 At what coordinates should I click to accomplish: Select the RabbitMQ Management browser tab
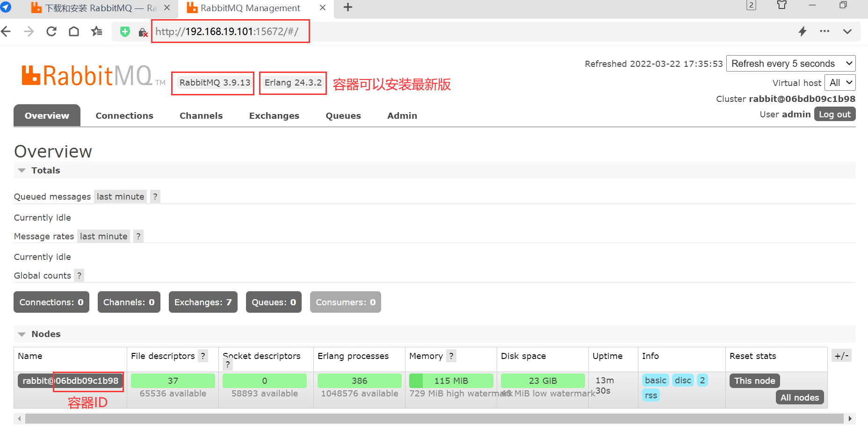click(x=250, y=8)
